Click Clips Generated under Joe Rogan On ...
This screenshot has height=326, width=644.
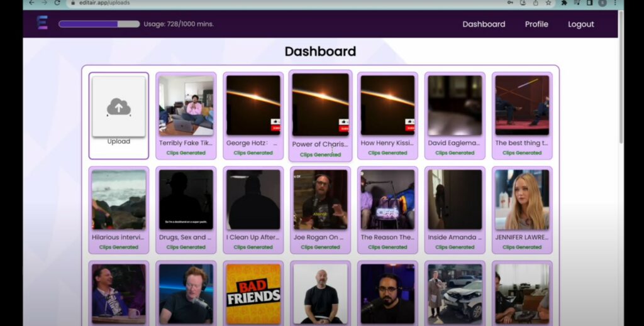pos(320,247)
